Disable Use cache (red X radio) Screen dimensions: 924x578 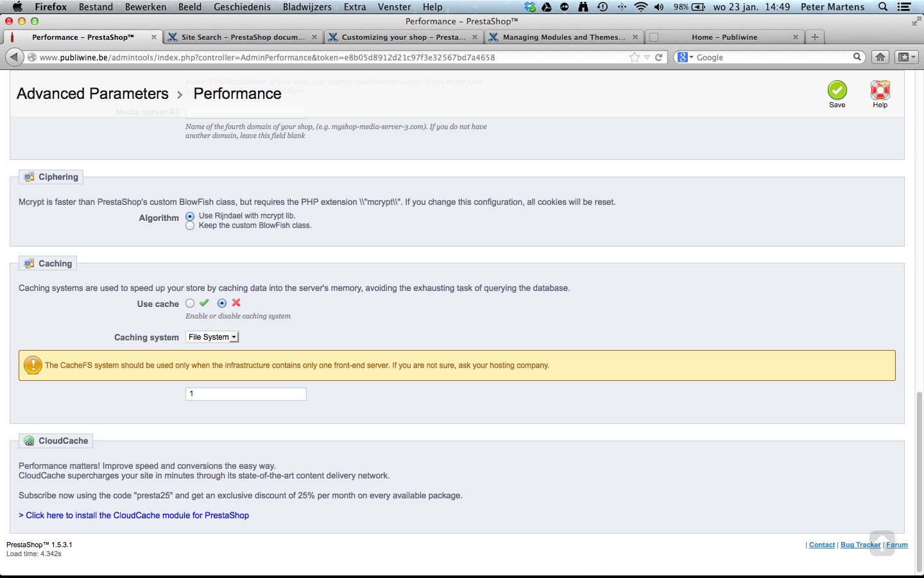[x=222, y=303]
